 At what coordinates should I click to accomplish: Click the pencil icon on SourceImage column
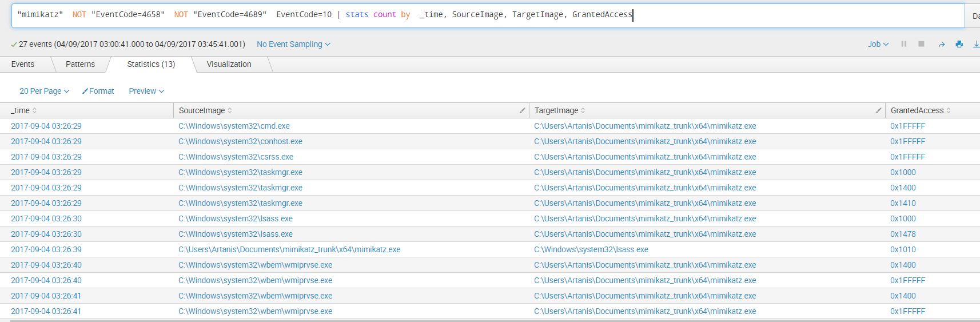522,110
